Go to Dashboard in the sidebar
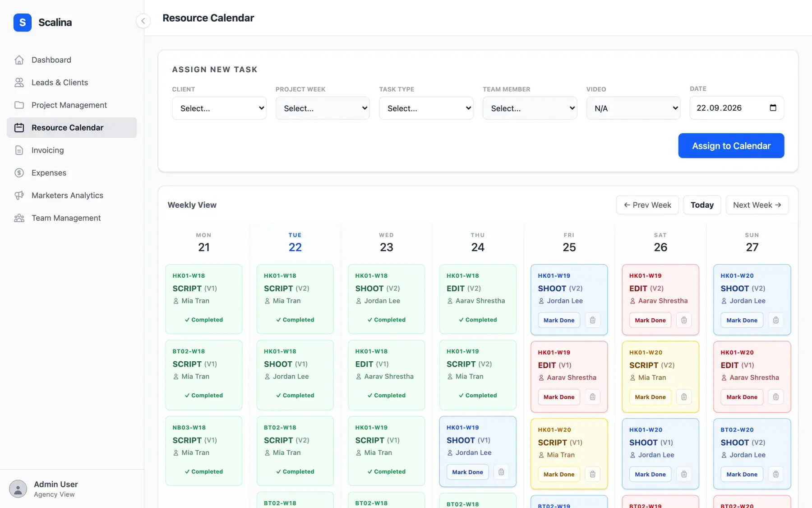The width and height of the screenshot is (812, 508). 72,60
